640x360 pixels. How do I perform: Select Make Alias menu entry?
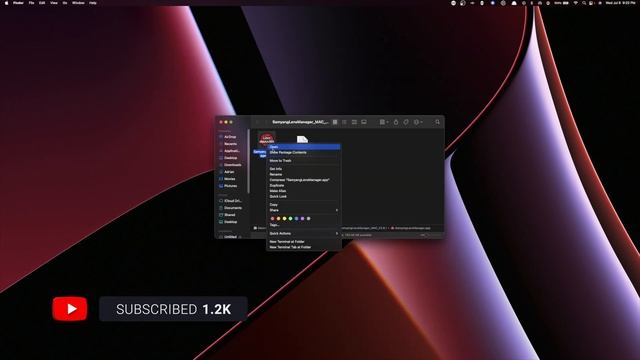click(303, 191)
